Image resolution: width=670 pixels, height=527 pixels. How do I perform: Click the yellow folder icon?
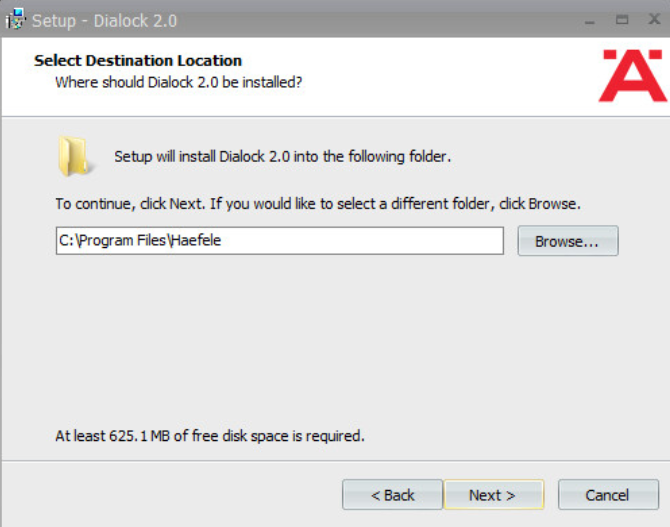73,156
